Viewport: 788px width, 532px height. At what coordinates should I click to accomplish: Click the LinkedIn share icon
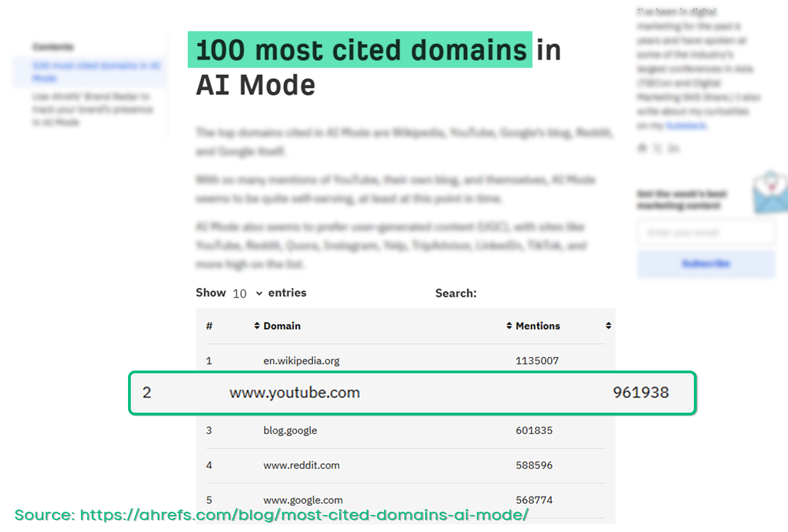[674, 148]
